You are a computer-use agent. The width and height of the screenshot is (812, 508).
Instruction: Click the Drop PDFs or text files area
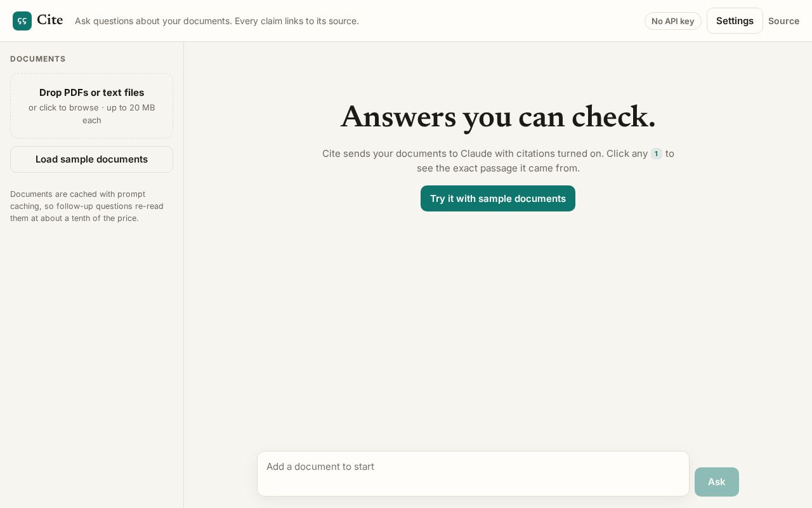(91, 106)
